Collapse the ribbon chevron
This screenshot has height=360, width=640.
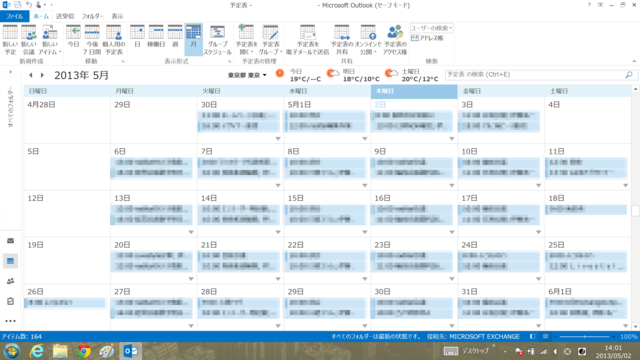coord(634,61)
